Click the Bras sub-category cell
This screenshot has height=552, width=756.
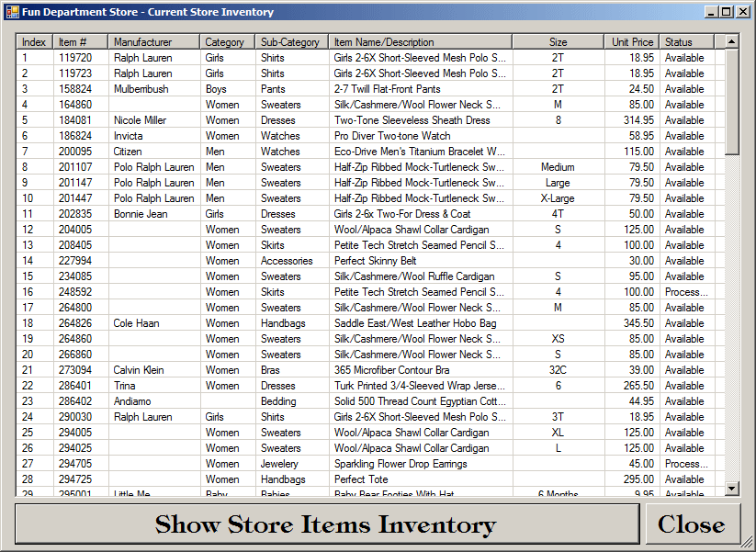tap(270, 370)
